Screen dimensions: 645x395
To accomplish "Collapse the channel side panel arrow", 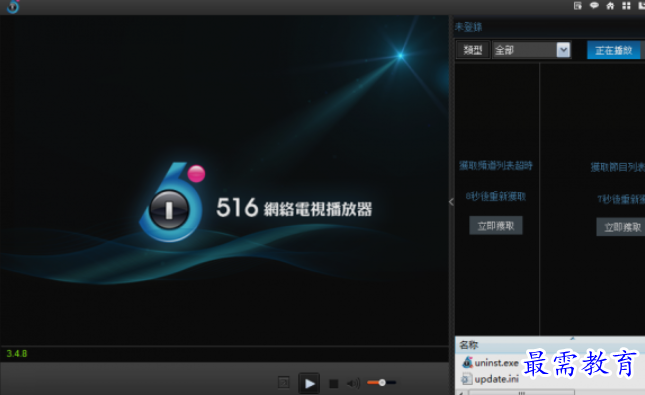I will [451, 202].
